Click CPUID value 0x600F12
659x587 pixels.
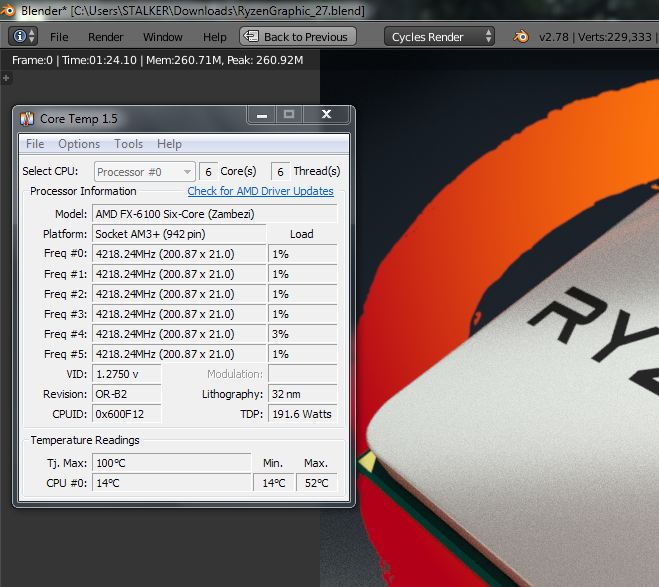click(x=127, y=414)
